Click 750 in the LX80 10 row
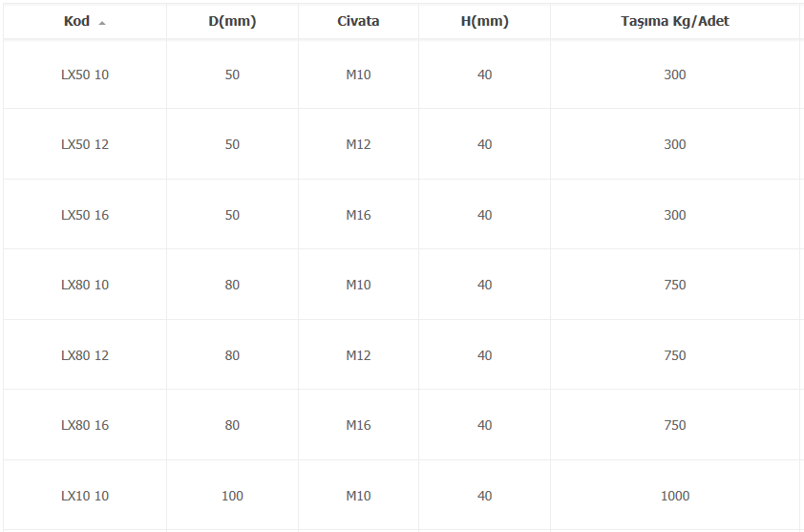The image size is (804, 532). (x=675, y=285)
